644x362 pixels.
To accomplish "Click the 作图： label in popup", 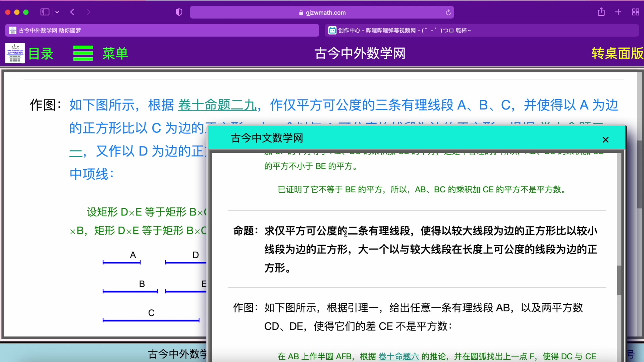I will pos(246,308).
